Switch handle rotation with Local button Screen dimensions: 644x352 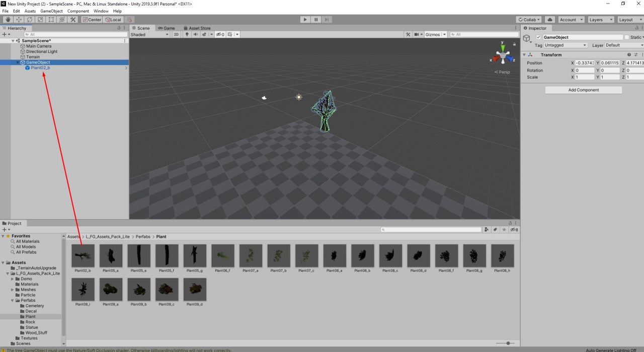[113, 20]
